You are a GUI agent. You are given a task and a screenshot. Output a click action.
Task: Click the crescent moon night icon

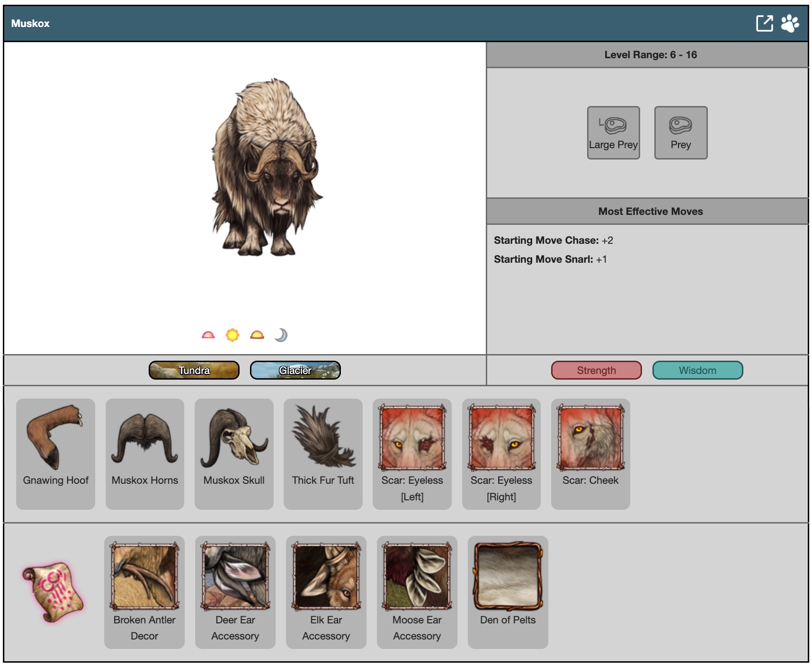[x=281, y=335]
